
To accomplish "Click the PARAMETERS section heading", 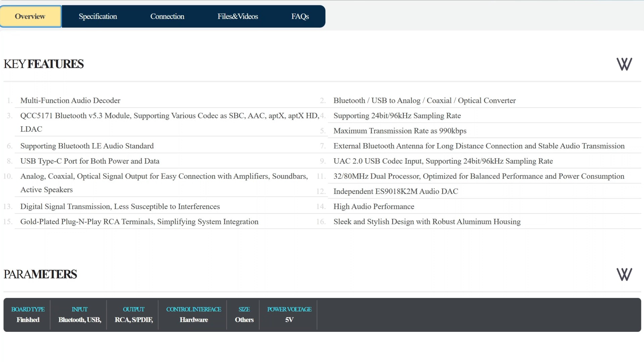I will (x=40, y=274).
